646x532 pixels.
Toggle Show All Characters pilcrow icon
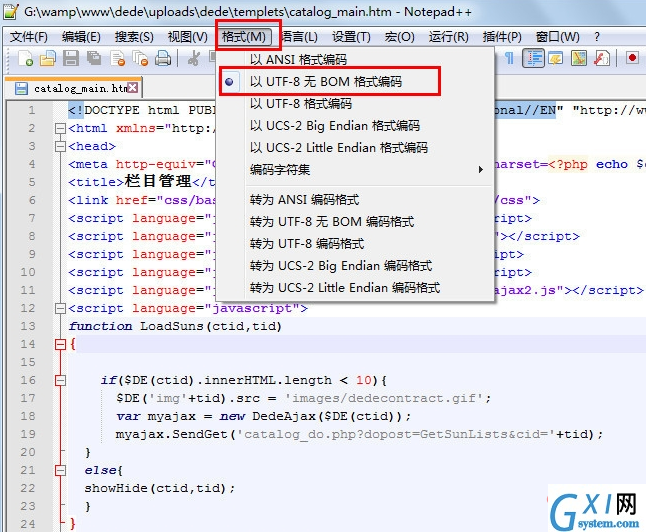click(x=509, y=58)
